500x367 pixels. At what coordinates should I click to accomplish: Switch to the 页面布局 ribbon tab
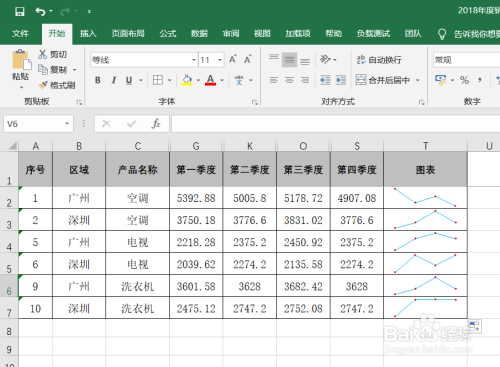click(x=128, y=33)
